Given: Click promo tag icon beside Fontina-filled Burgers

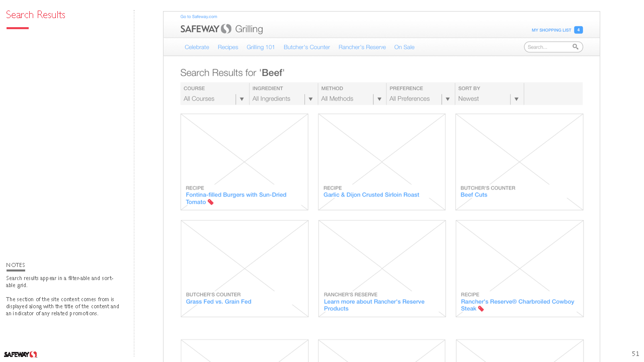Looking at the screenshot, I should click(211, 202).
